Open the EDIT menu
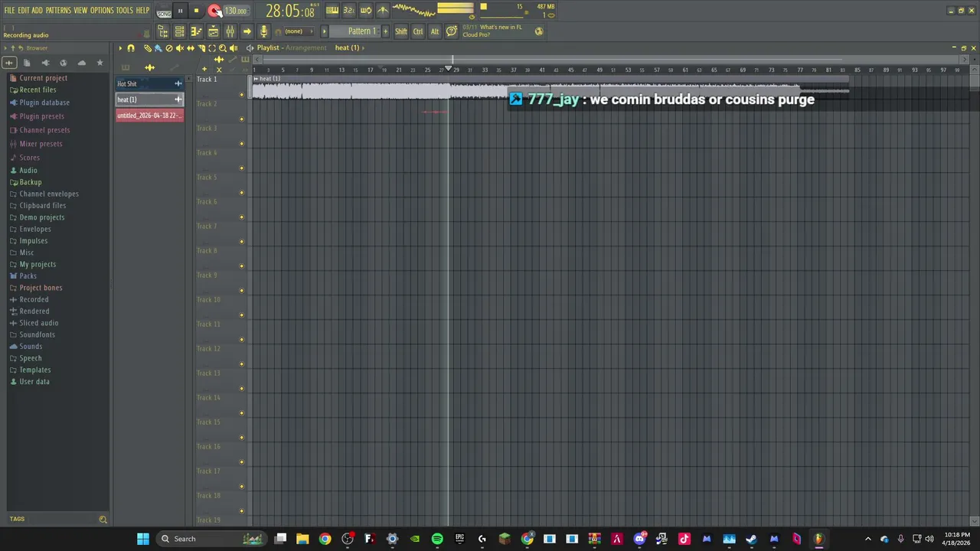Screen dimensions: 980x551 click(23, 10)
